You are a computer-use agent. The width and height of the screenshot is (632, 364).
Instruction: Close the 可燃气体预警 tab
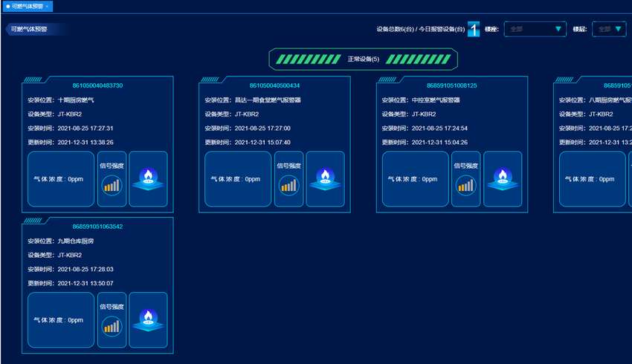pos(48,6)
